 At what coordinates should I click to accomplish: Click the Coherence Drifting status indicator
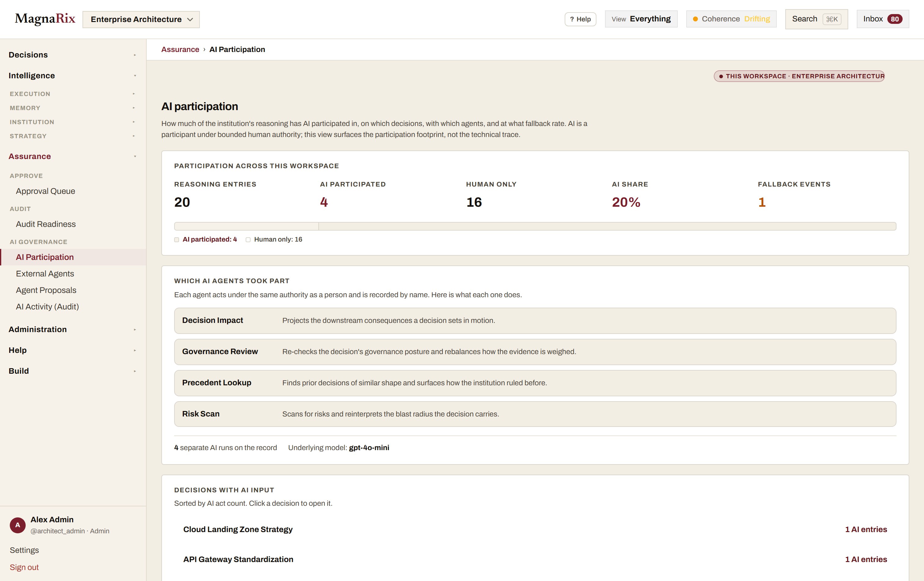[731, 19]
